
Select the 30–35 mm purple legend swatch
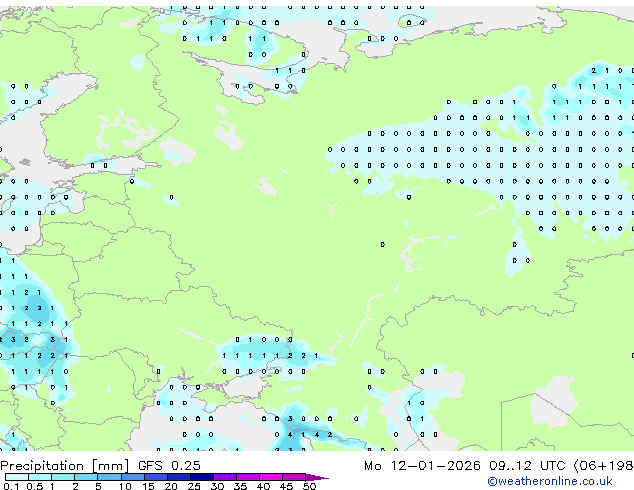[x=224, y=477]
